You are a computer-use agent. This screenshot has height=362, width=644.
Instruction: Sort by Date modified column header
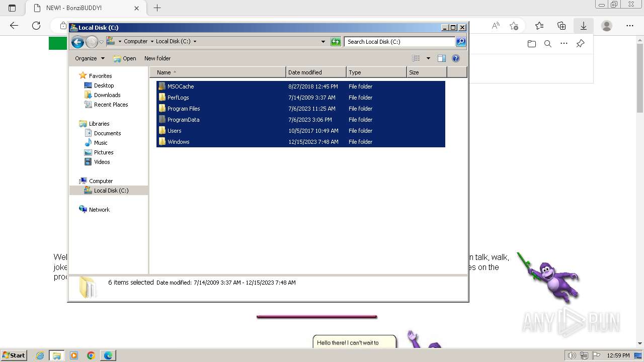coord(316,72)
